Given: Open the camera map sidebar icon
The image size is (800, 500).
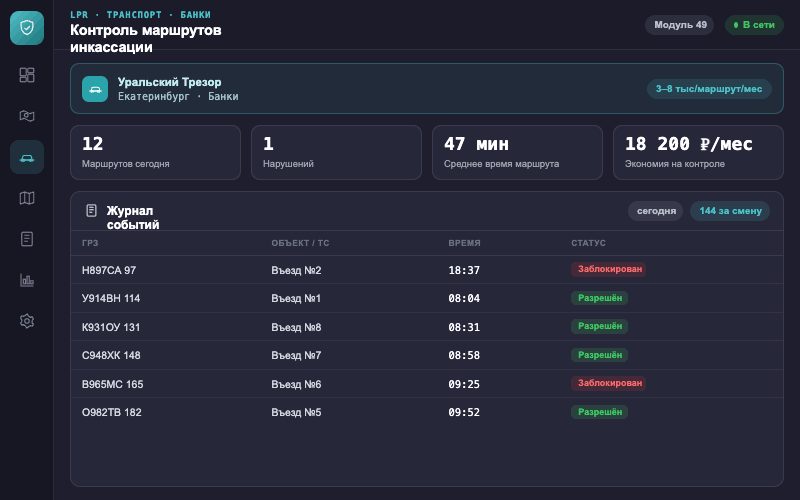Looking at the screenshot, I should (x=27, y=116).
